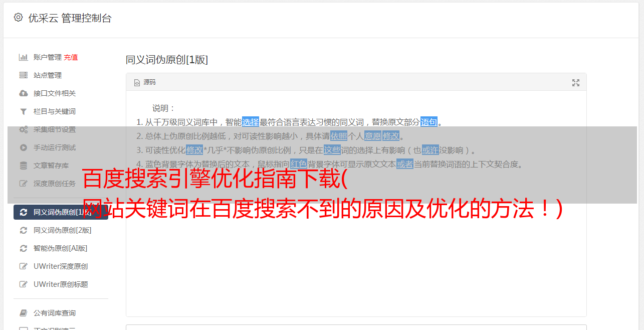Image resolution: width=644 pixels, height=330 pixels.
Task: Click the red 充值 recharge link
Action: point(71,57)
